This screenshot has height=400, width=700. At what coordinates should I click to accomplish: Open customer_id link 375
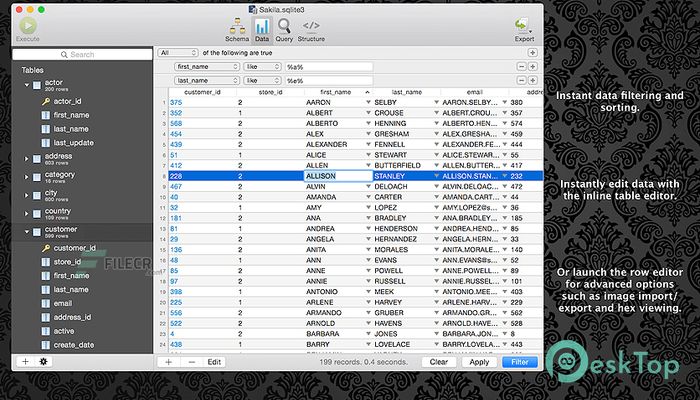click(x=176, y=102)
